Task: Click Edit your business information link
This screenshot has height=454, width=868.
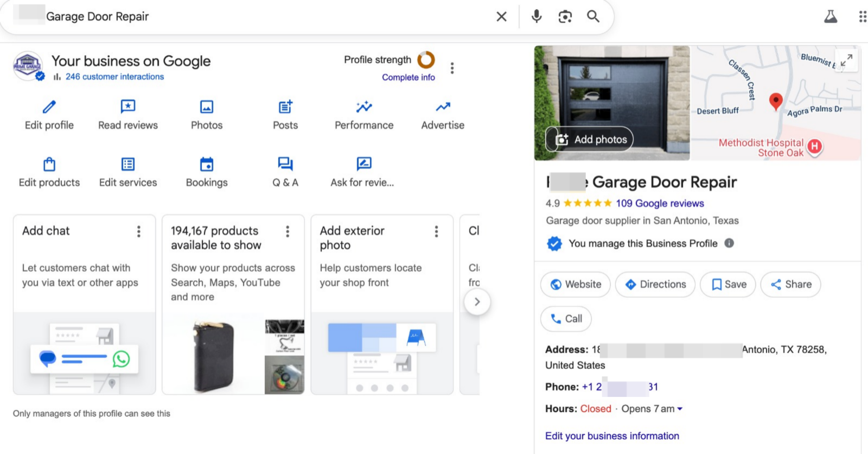Action: tap(612, 436)
